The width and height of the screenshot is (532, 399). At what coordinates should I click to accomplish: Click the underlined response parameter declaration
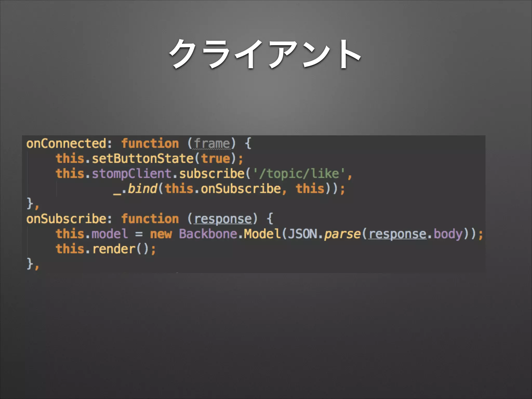[223, 219]
